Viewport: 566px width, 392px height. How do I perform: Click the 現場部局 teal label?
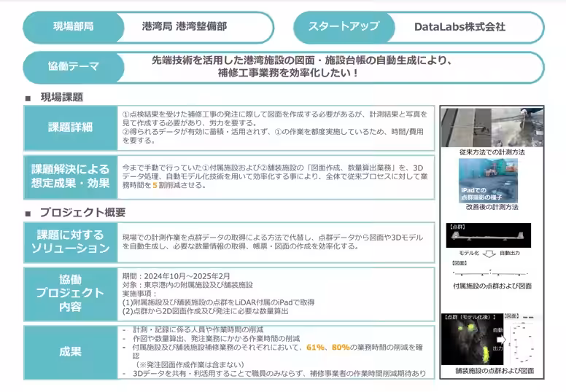pyautogui.click(x=73, y=27)
